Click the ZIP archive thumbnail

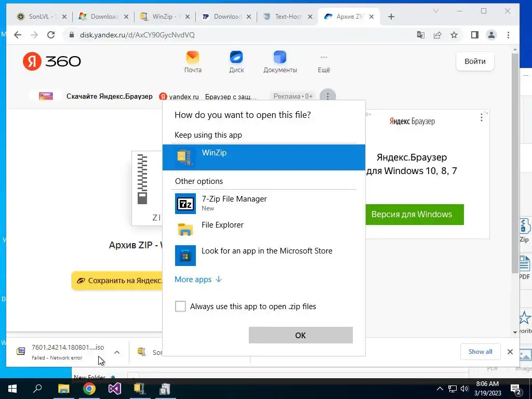click(147, 188)
